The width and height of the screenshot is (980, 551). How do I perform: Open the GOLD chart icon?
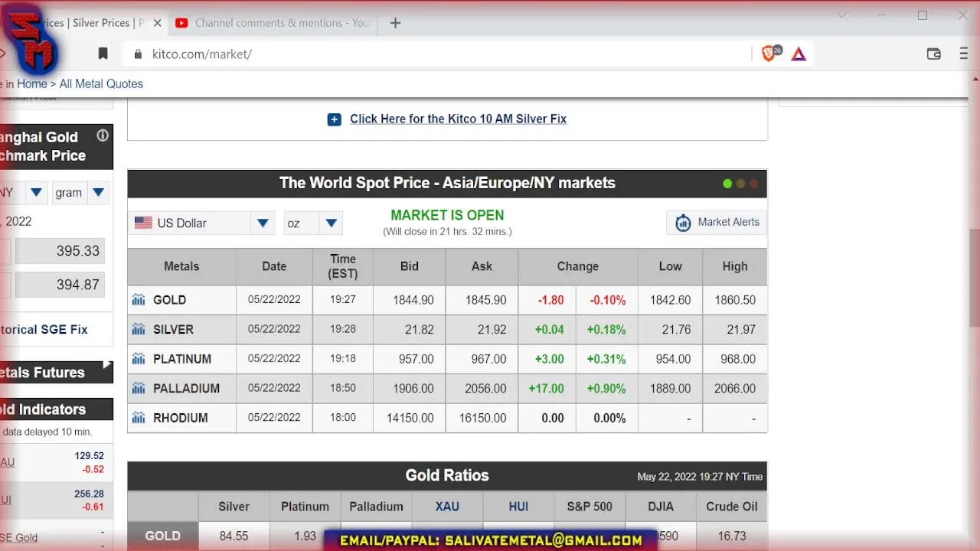tap(139, 300)
